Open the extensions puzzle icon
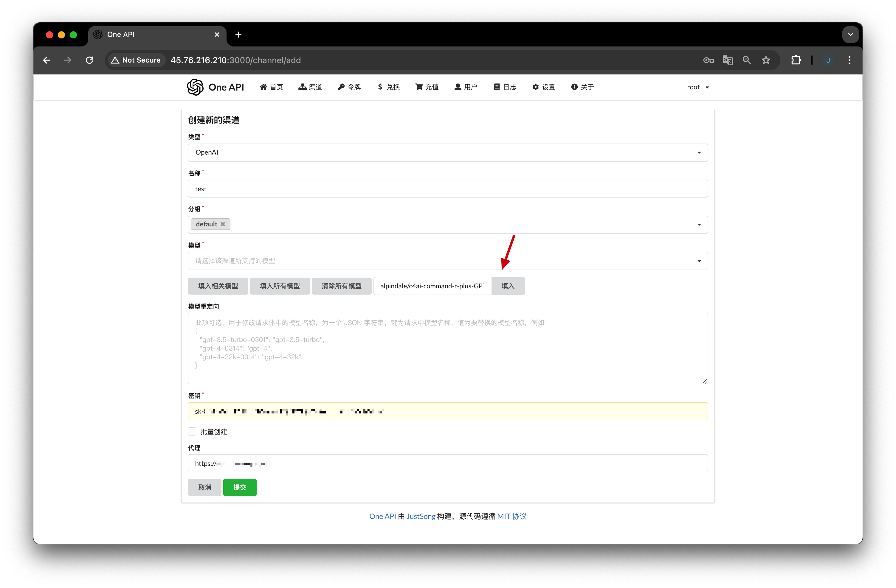Image resolution: width=896 pixels, height=588 pixels. click(796, 60)
